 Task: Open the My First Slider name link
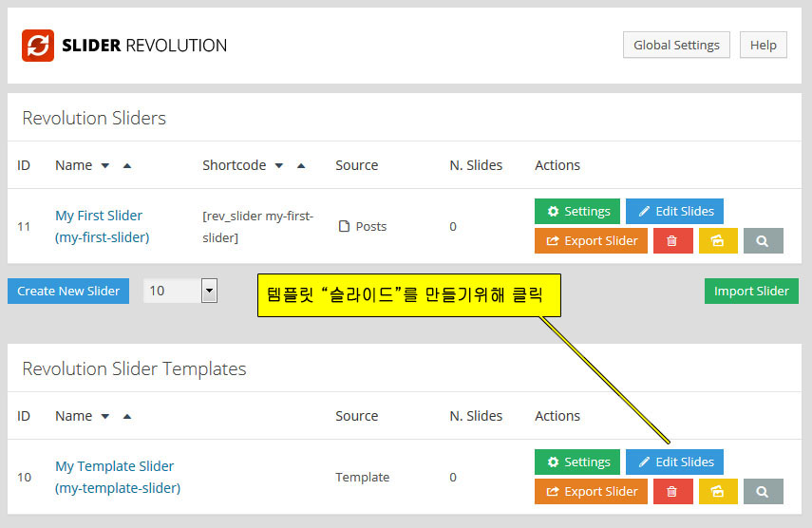coord(99,216)
